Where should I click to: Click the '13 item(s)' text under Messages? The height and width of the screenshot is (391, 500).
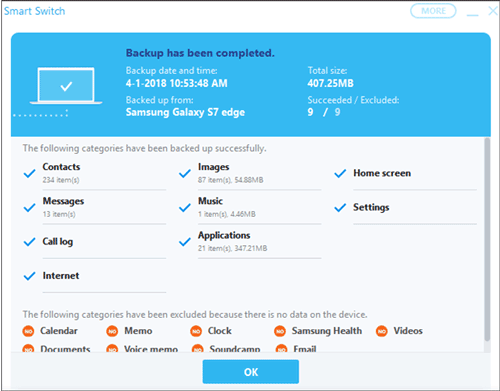point(59,214)
